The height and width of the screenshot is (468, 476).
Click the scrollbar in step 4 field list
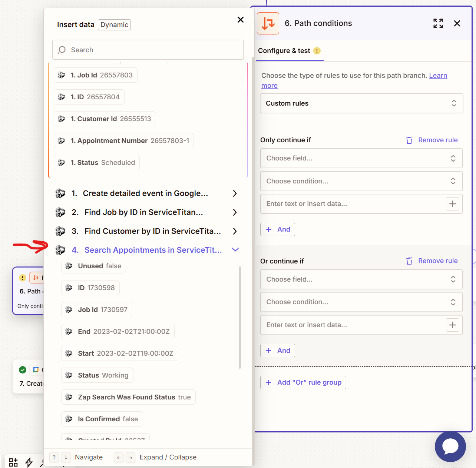[x=240, y=317]
